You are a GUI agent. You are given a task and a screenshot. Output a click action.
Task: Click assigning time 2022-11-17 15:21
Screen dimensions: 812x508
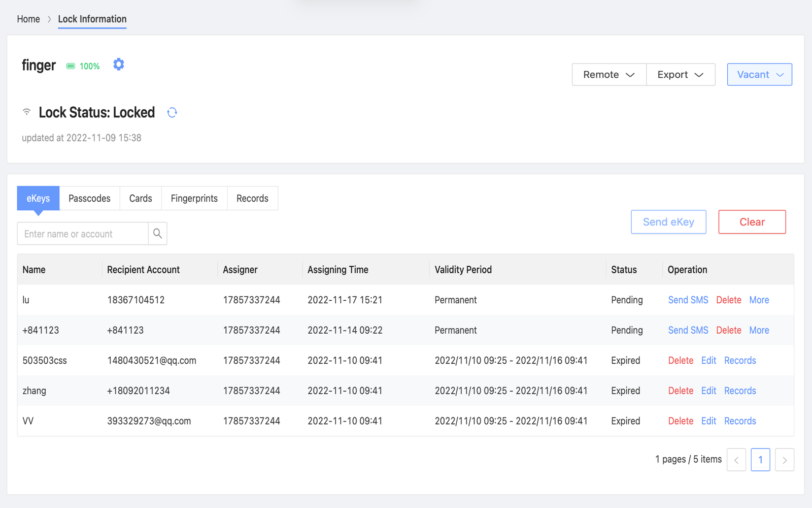(345, 300)
